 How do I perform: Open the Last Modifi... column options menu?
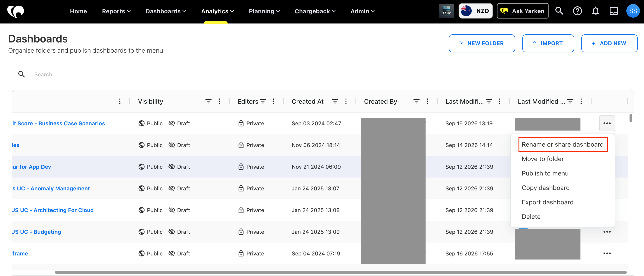(500, 101)
